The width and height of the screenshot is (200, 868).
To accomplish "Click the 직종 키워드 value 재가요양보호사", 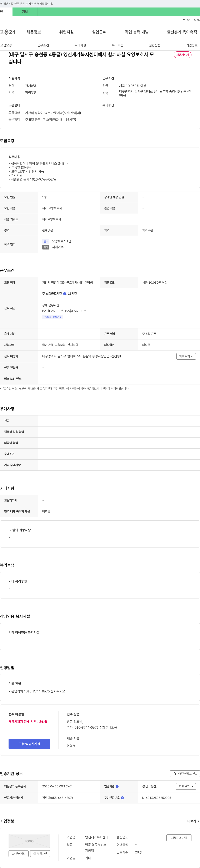I will pyautogui.click(x=52, y=219).
